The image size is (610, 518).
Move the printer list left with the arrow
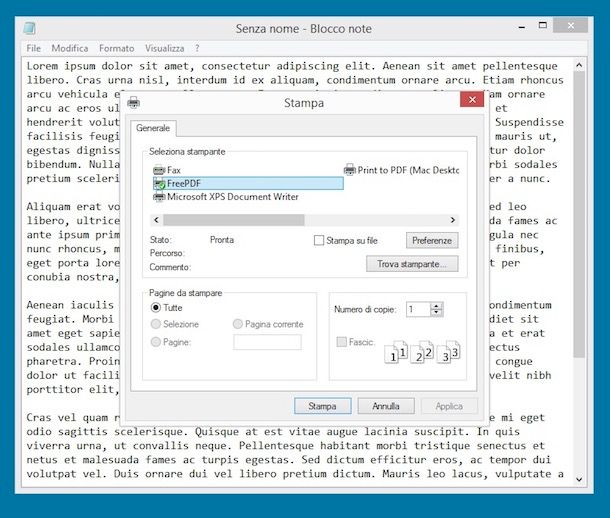click(x=156, y=220)
